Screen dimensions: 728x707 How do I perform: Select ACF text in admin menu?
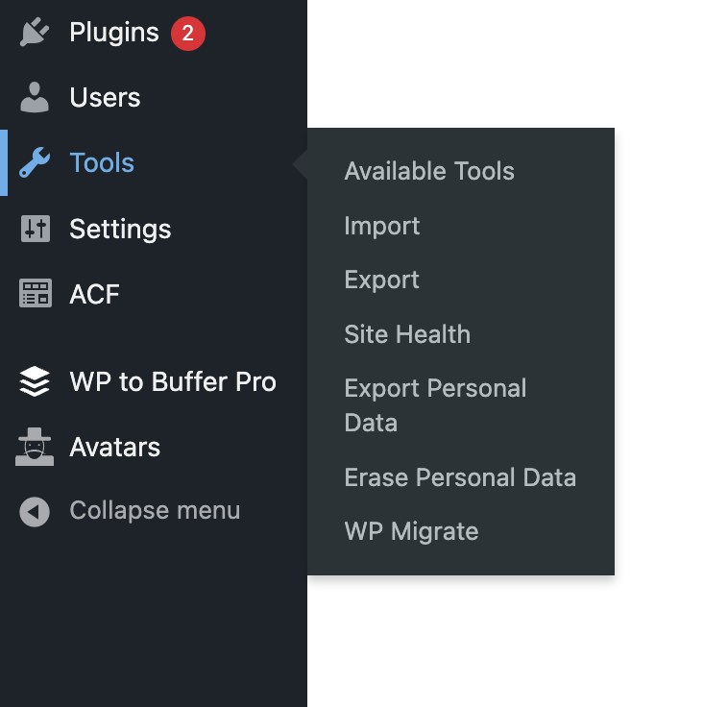94,294
